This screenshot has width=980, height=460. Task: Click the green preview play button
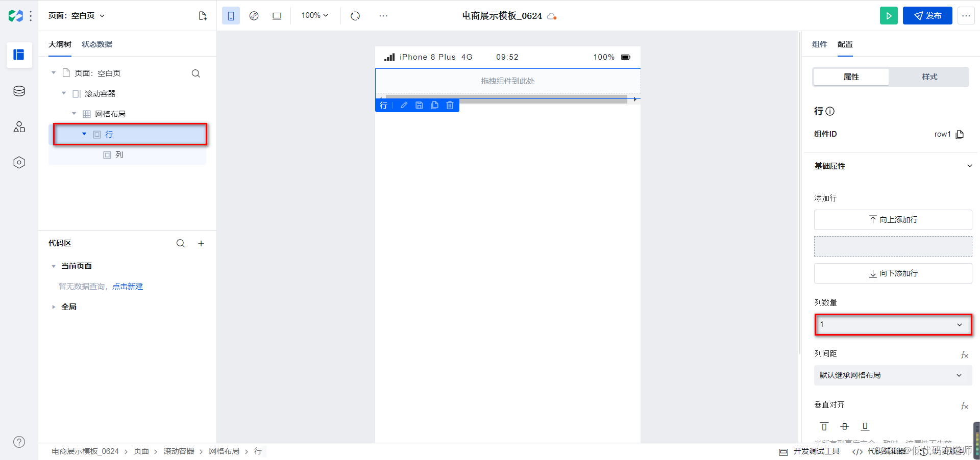[889, 16]
